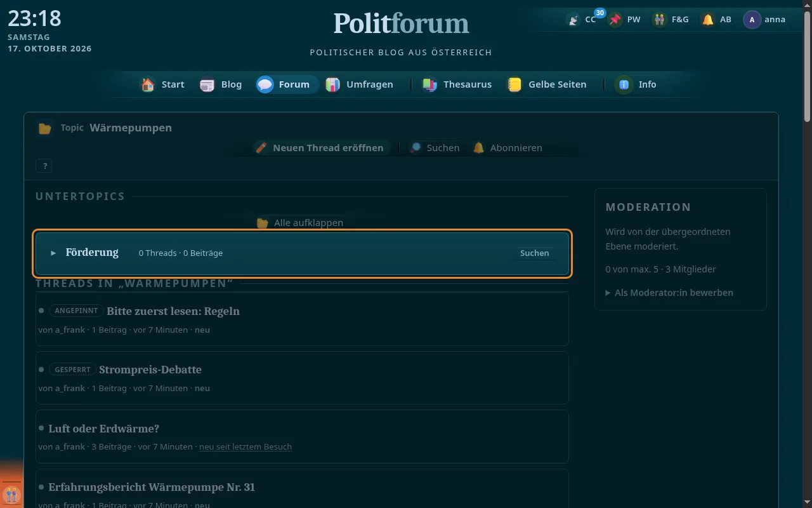Open Thesaurus via its books icon
The height and width of the screenshot is (508, 812).
[x=430, y=84]
